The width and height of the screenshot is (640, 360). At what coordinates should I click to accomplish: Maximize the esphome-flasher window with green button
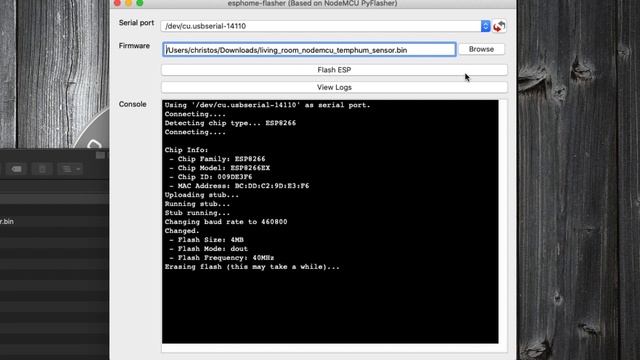pos(140,3)
